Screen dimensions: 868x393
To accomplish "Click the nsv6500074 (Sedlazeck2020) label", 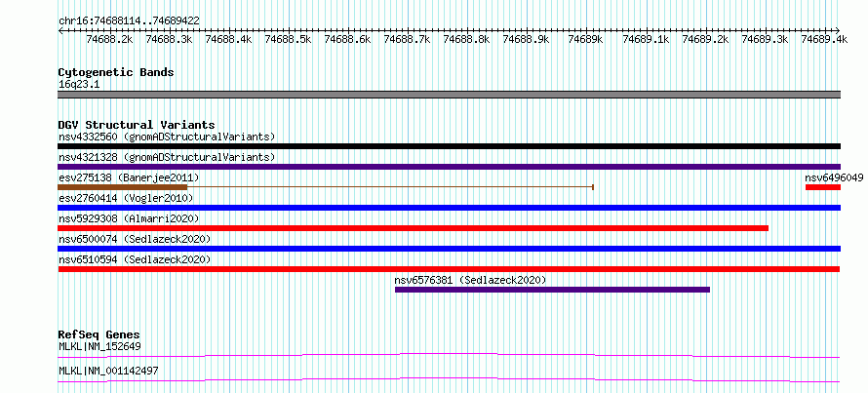I will pyautogui.click(x=135, y=239).
